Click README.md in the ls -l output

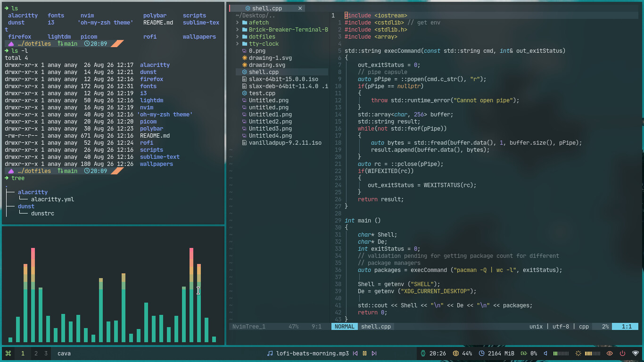155,136
